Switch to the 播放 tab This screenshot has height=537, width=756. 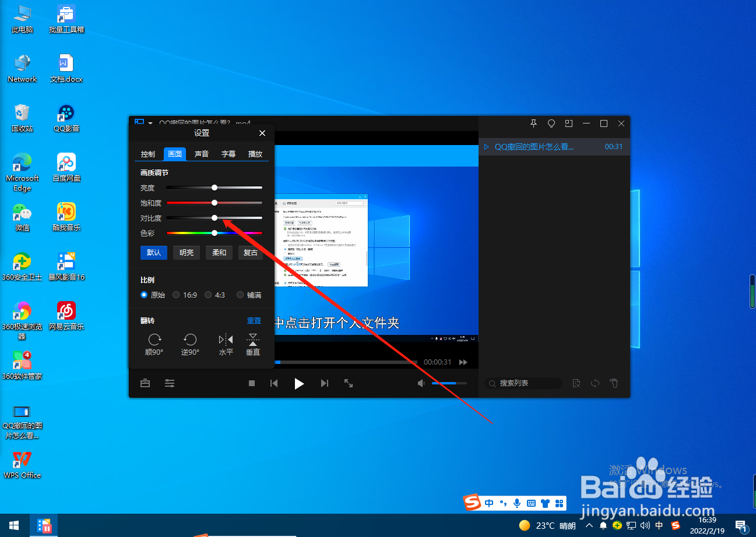(255, 154)
